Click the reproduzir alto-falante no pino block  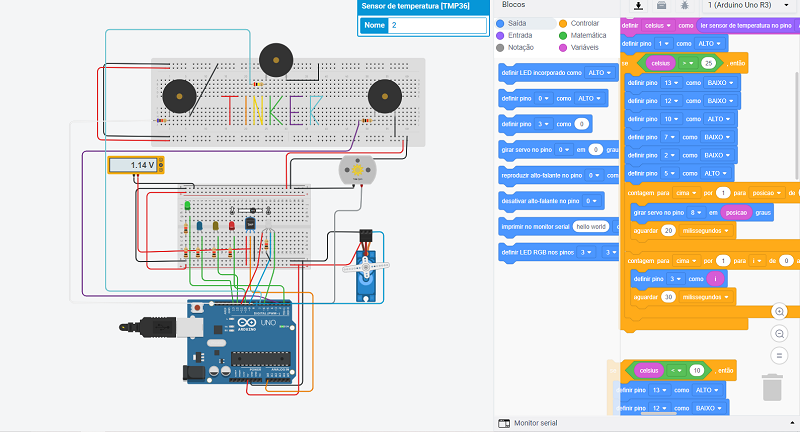coord(559,175)
